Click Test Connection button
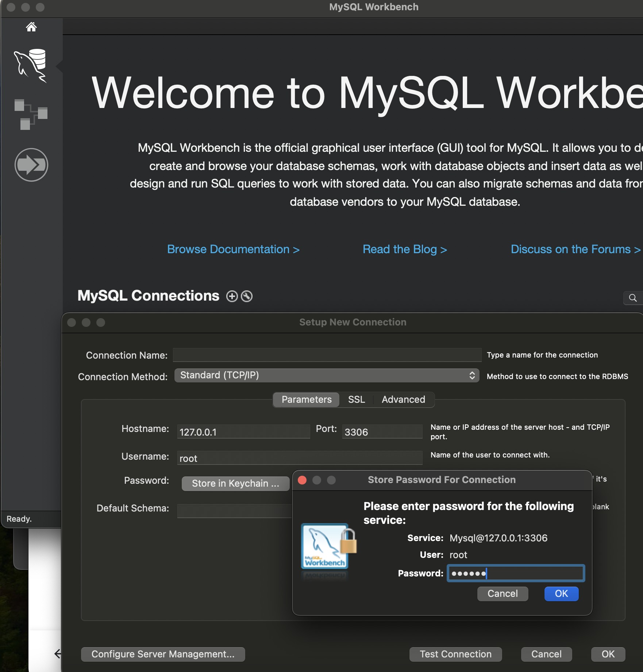 tap(455, 654)
